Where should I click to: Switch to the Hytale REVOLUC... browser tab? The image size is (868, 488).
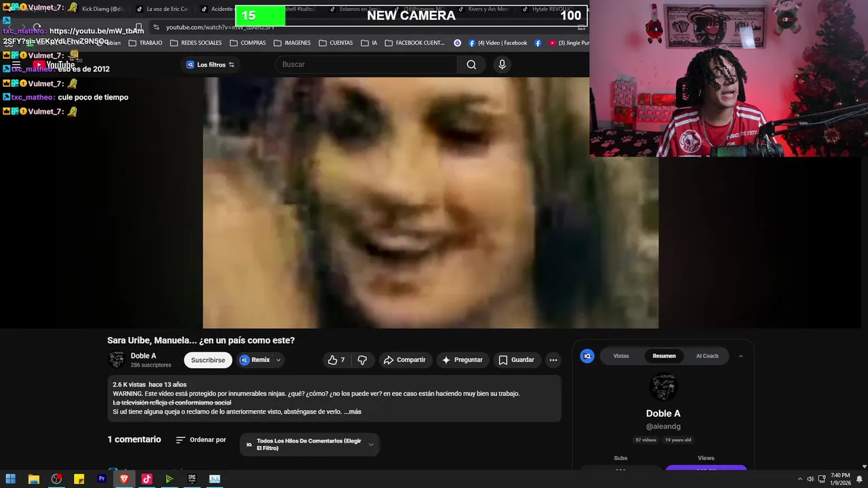[552, 9]
